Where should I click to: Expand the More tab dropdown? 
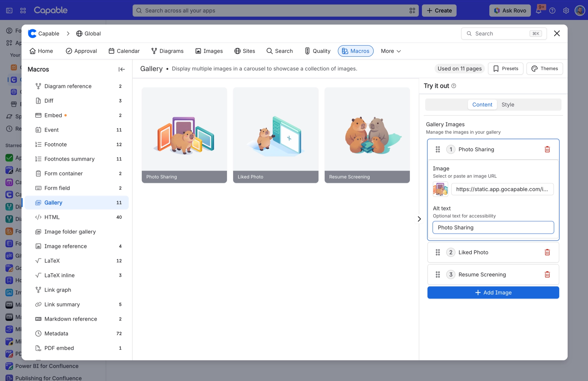coord(391,51)
